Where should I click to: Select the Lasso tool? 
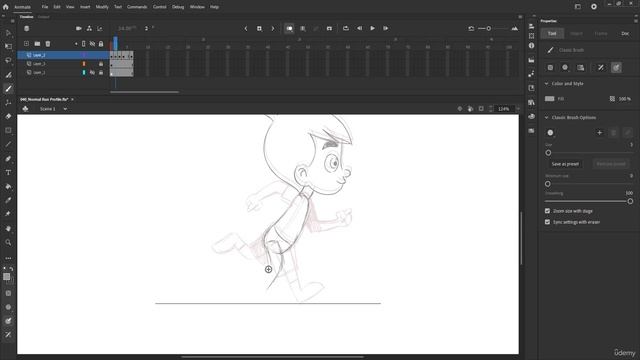click(x=8, y=60)
